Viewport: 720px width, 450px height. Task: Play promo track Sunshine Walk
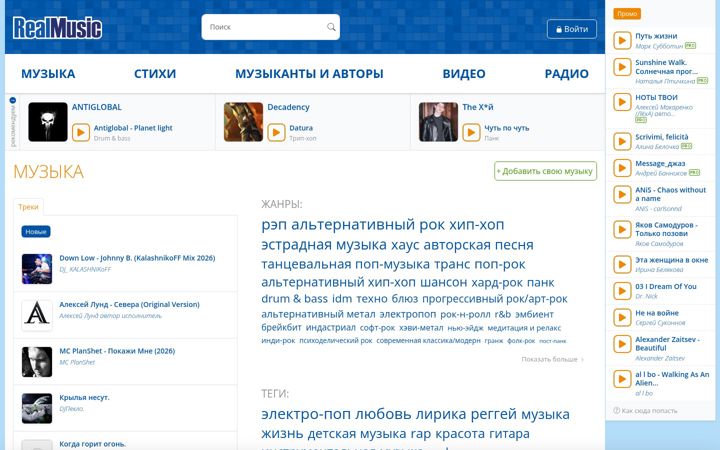coord(622,67)
